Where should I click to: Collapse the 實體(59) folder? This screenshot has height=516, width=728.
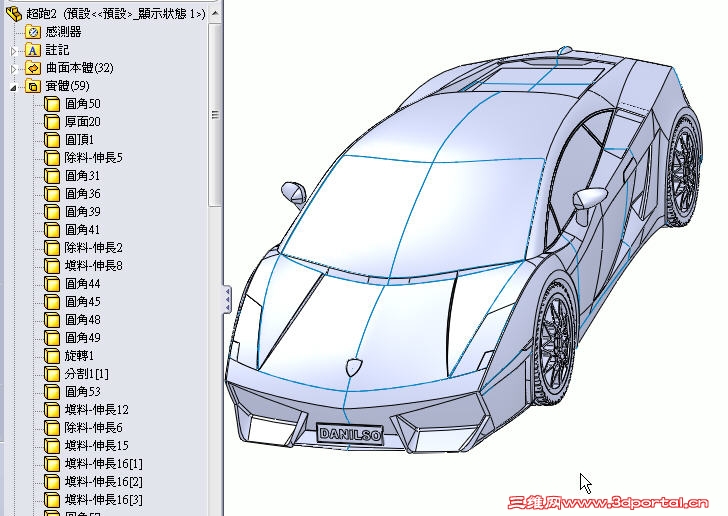[14, 87]
